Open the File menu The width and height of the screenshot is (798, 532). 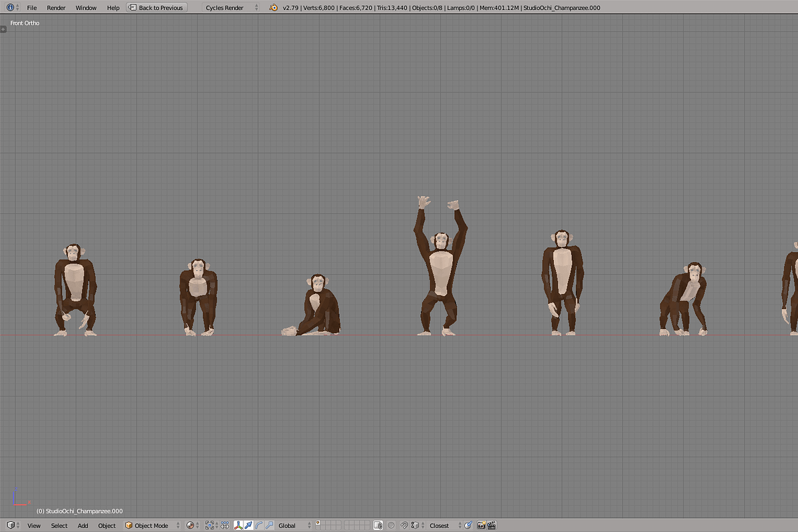pos(31,7)
